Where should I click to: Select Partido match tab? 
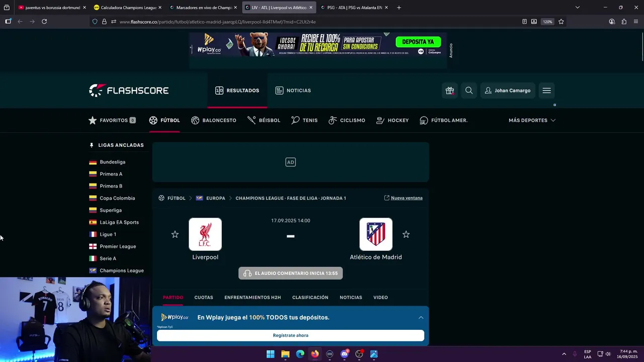pyautogui.click(x=173, y=298)
